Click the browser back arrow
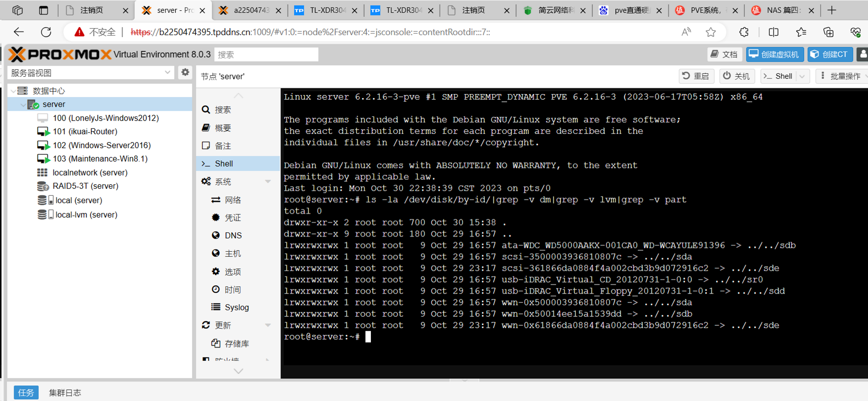The width and height of the screenshot is (868, 401). 19,32
